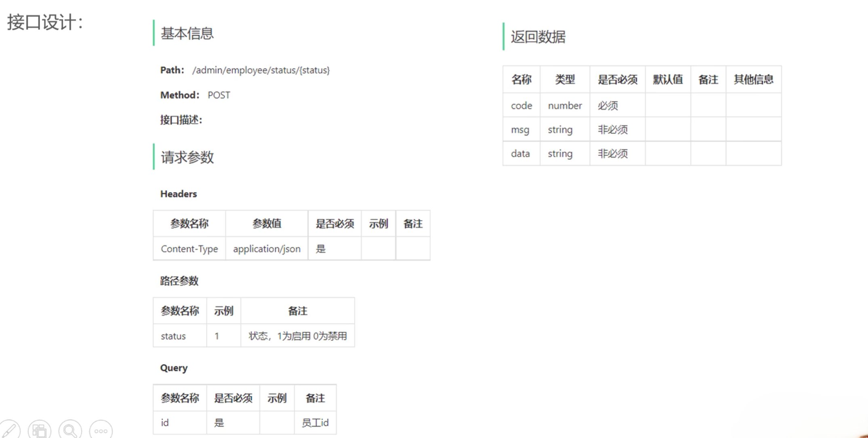Click the 状态，1为启用 0为禁用 remark cell
The image size is (868, 438).
298,336
